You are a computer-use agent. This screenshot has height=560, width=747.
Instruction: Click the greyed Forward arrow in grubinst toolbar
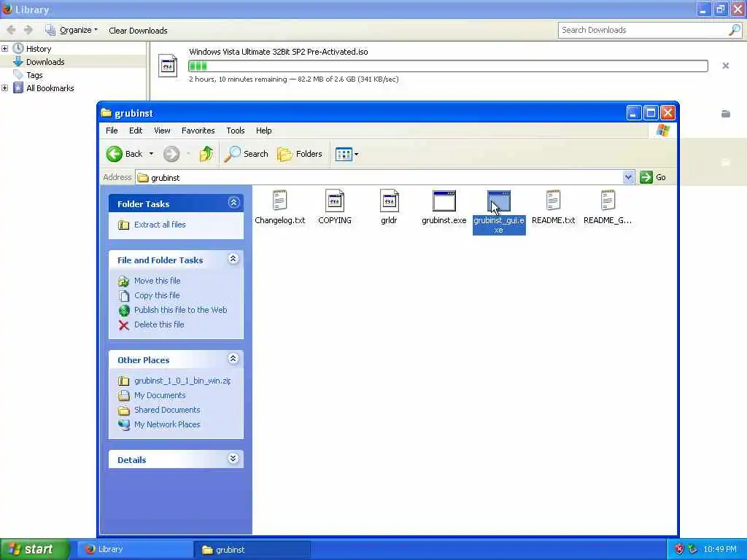pyautogui.click(x=171, y=154)
